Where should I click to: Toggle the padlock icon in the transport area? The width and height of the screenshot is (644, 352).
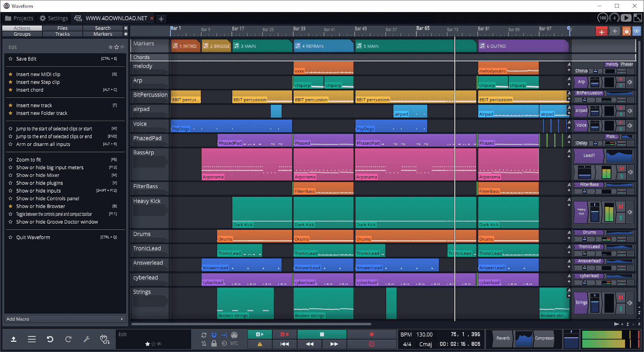click(214, 344)
